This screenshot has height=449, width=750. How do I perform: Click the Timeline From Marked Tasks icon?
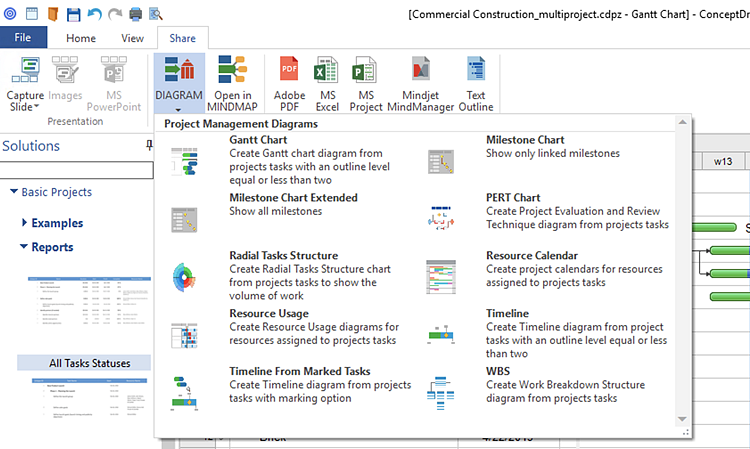(x=185, y=394)
